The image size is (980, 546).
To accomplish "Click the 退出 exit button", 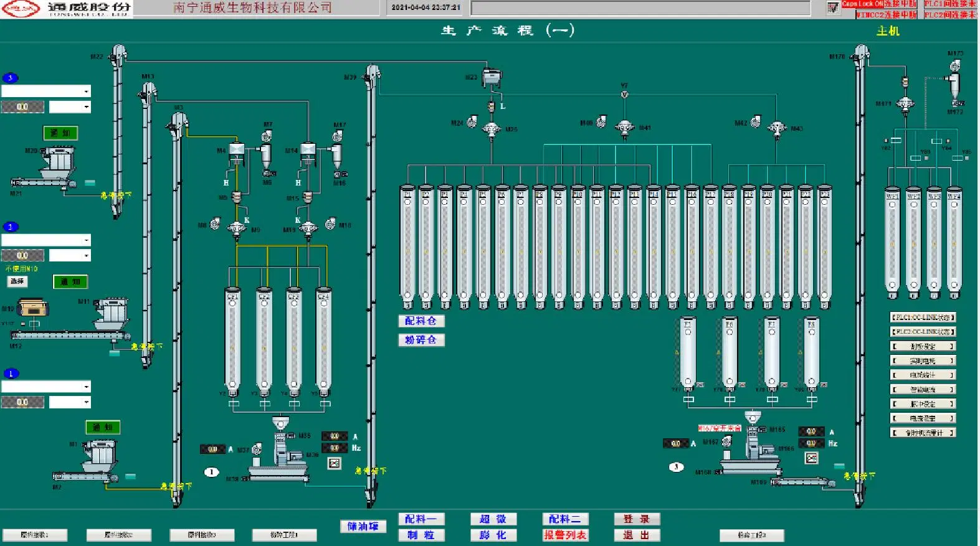I will click(x=637, y=535).
